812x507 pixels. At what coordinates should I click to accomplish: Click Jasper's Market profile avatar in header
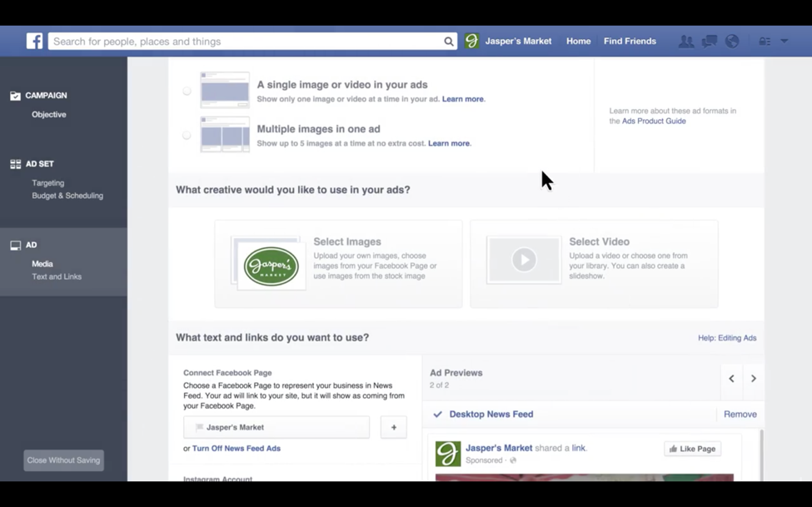(472, 42)
